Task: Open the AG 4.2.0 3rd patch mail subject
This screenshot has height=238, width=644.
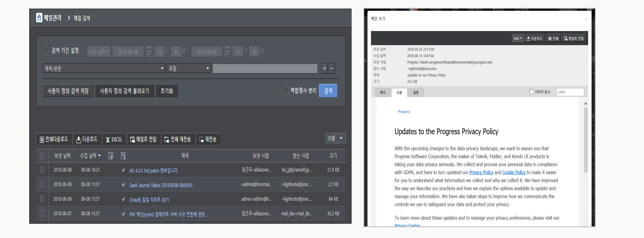Action: click(154, 171)
